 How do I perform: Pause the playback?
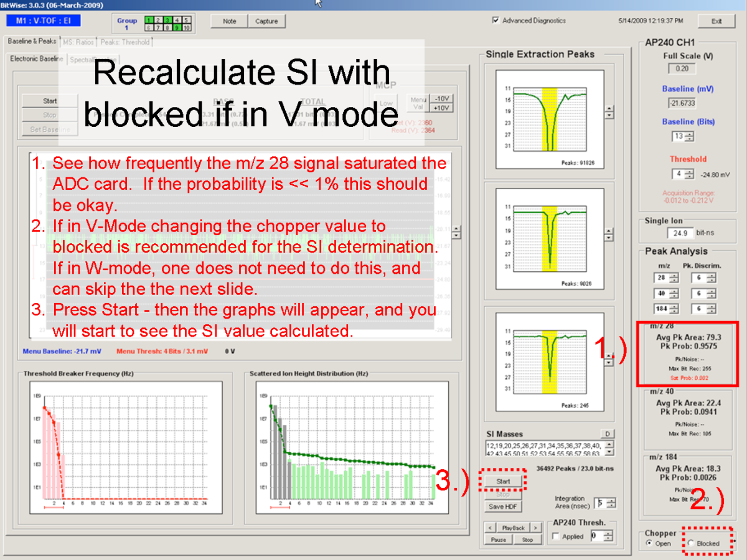tap(499, 539)
